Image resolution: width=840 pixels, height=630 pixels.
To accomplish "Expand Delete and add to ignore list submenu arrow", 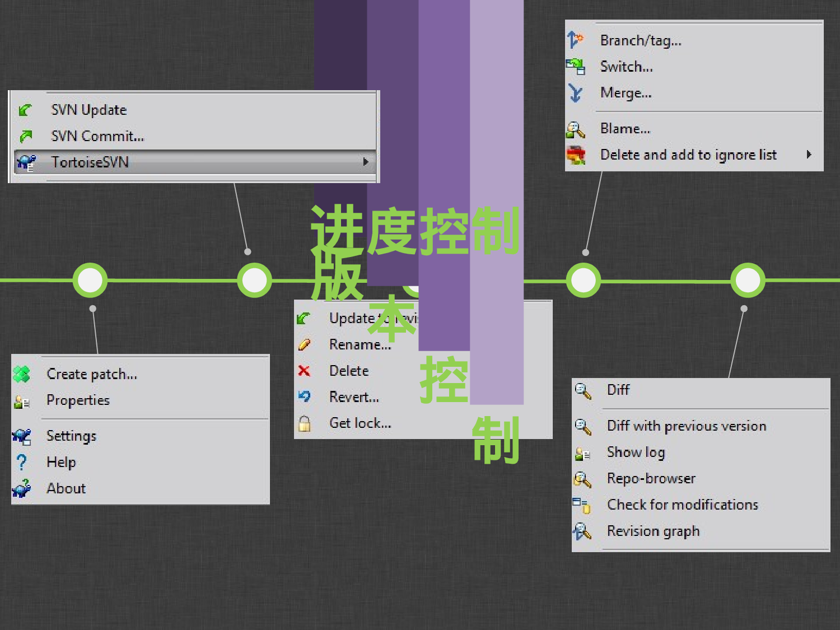I will pyautogui.click(x=809, y=155).
